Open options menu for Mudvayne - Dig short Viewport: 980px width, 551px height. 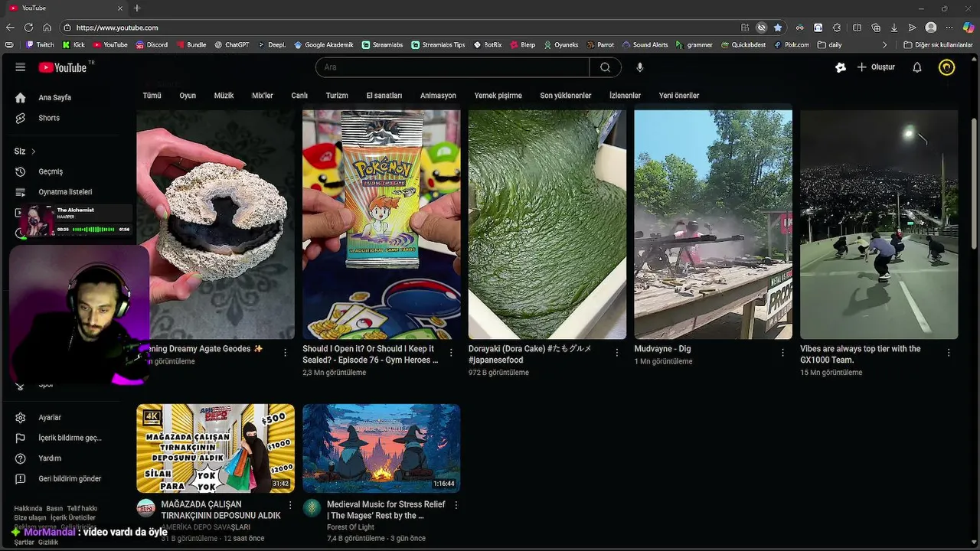782,353
